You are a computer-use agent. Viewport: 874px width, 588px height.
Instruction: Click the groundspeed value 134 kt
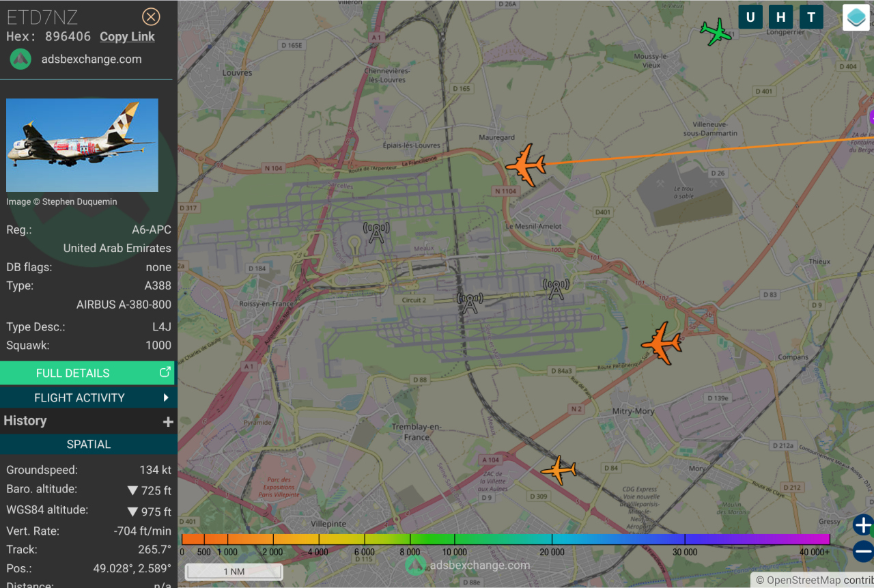pyautogui.click(x=156, y=470)
